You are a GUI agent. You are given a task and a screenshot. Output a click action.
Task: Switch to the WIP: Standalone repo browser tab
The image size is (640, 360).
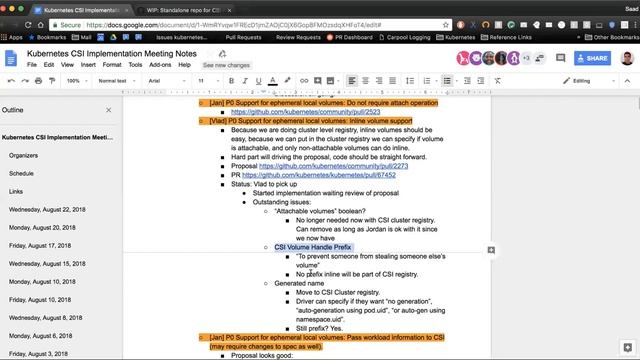point(183,10)
